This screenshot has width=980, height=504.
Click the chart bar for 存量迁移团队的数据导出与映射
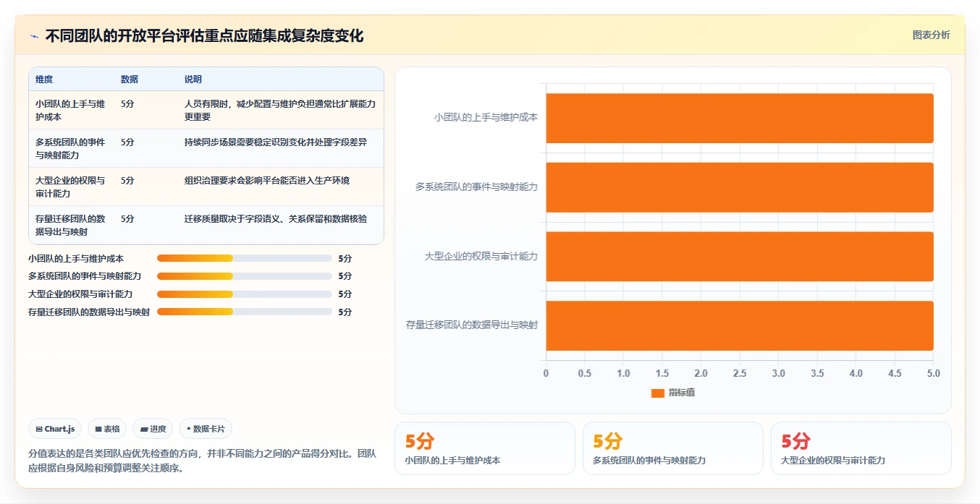[x=740, y=325]
